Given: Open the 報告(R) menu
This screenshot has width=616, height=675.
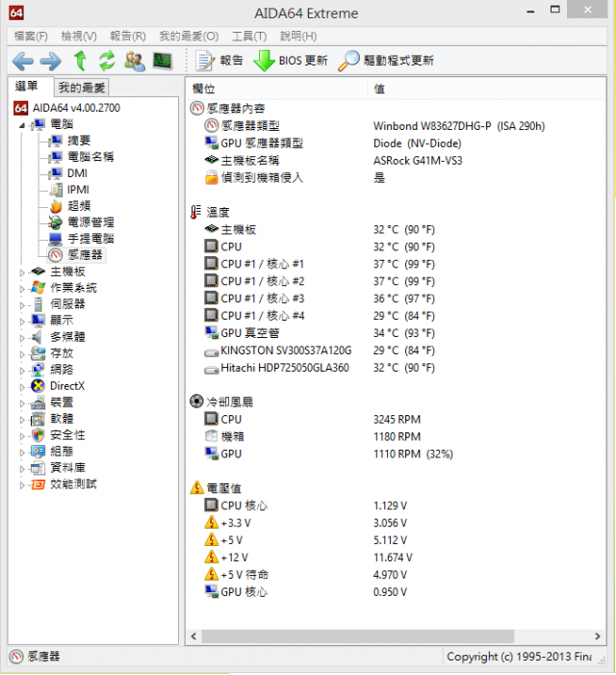Looking at the screenshot, I should 128,37.
